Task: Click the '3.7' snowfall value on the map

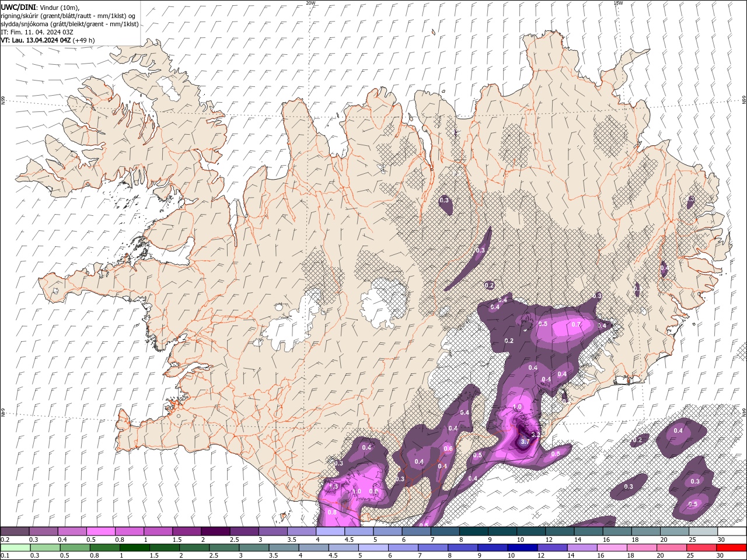Action: point(525,442)
